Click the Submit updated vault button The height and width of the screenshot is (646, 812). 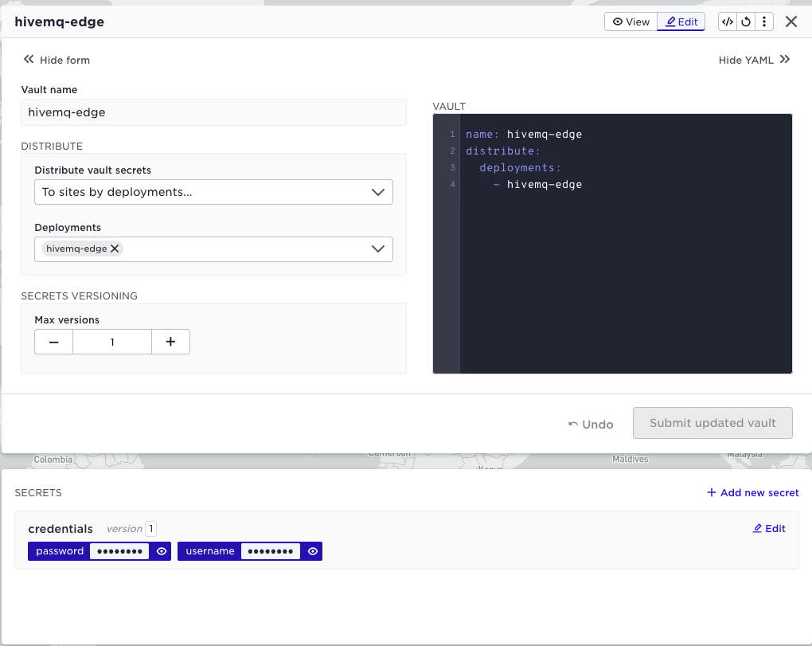pyautogui.click(x=712, y=423)
